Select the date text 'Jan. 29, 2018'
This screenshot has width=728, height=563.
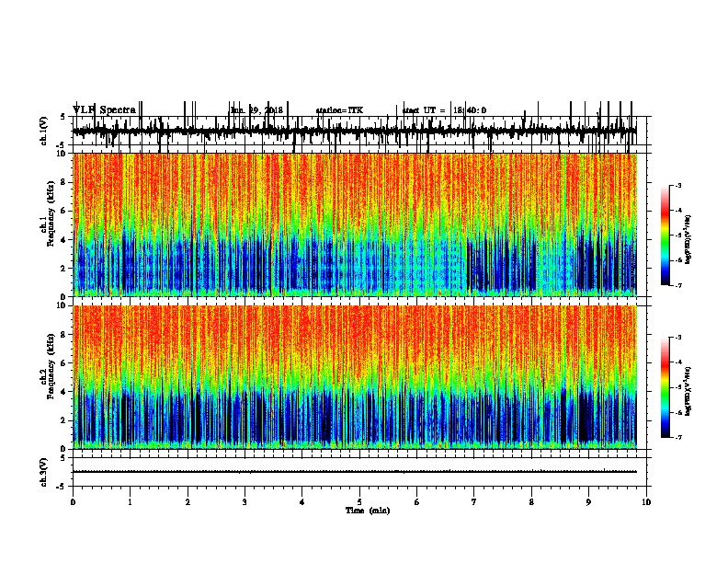[256, 110]
